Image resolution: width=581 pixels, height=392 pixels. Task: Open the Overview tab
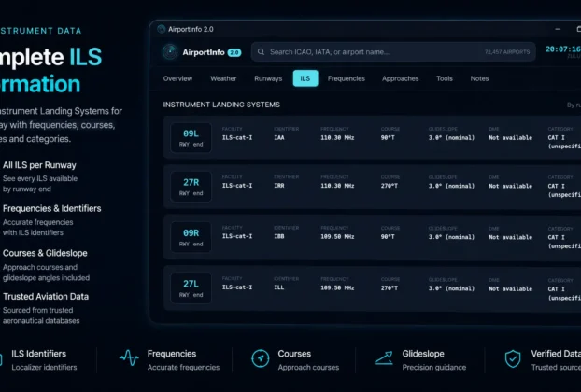177,78
